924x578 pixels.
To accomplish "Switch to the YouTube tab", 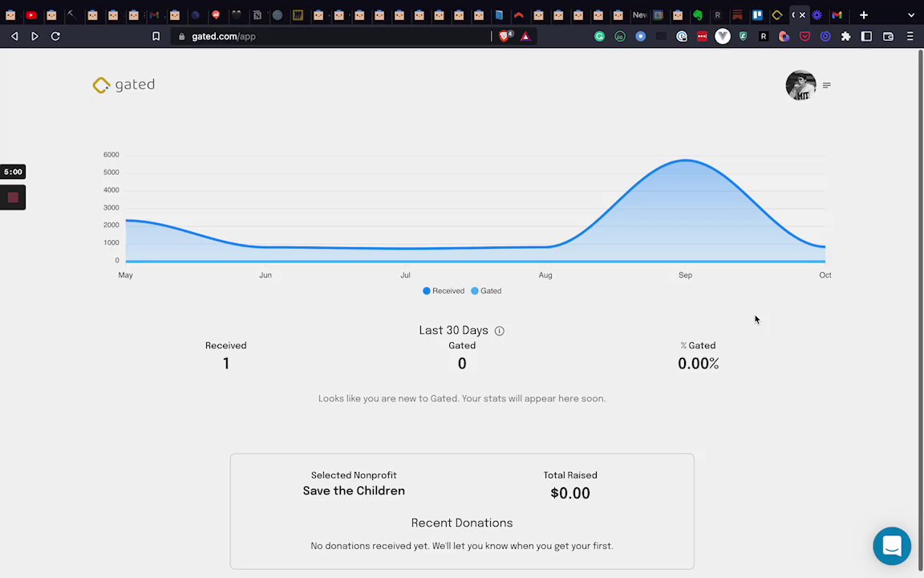I will [x=31, y=14].
